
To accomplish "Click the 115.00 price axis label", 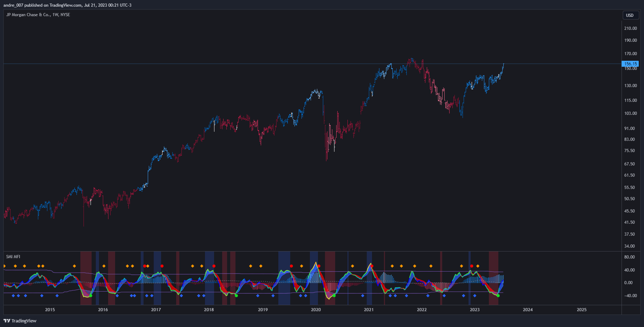I will click(630, 100).
